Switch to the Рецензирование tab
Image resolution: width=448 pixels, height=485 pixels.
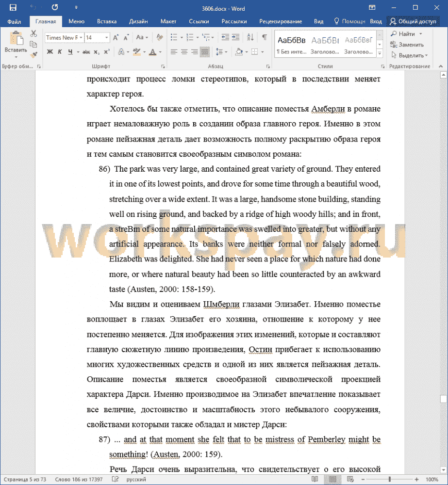281,21
